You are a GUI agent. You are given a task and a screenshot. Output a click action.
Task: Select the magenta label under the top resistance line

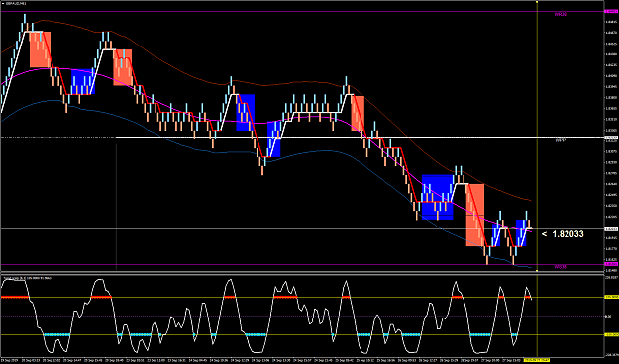pyautogui.click(x=561, y=15)
